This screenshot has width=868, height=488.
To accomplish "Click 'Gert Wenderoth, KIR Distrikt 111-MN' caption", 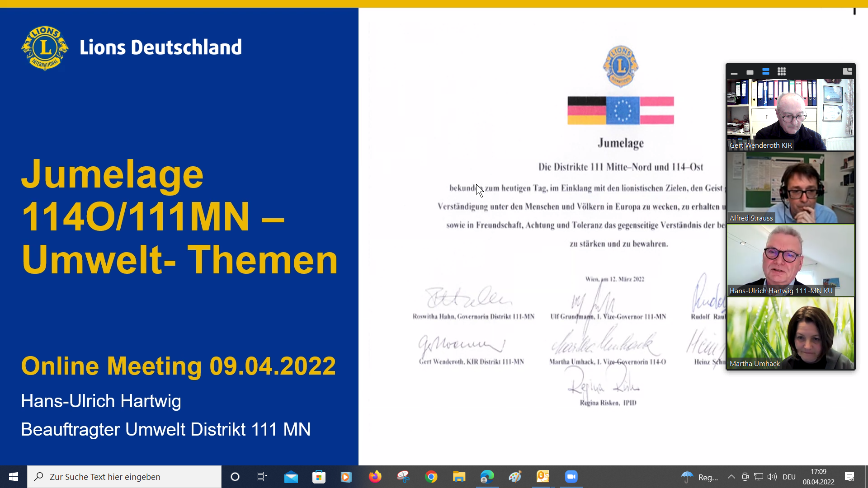I will pyautogui.click(x=471, y=362).
